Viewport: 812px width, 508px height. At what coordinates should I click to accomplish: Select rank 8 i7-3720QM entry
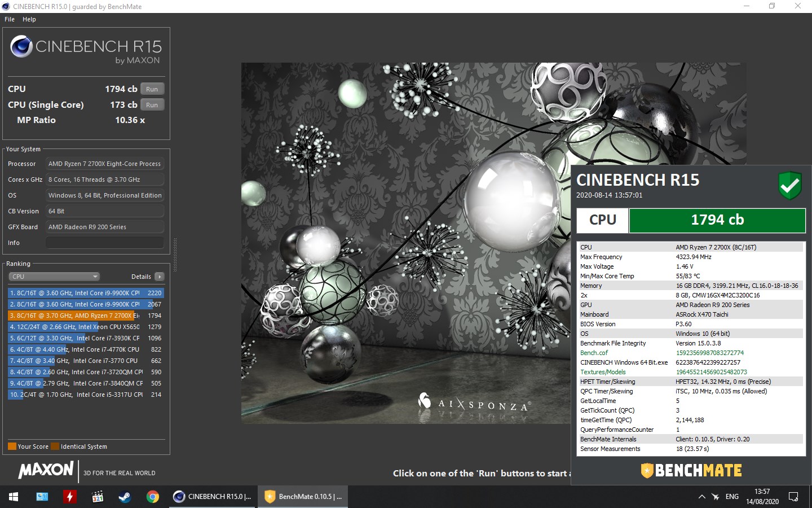point(86,372)
